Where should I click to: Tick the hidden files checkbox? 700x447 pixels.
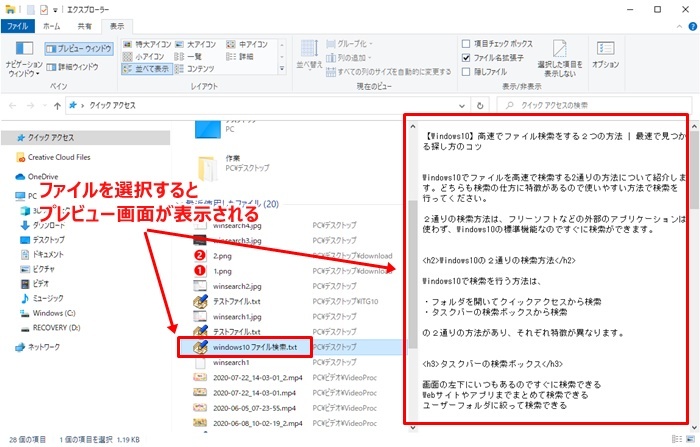(x=466, y=72)
